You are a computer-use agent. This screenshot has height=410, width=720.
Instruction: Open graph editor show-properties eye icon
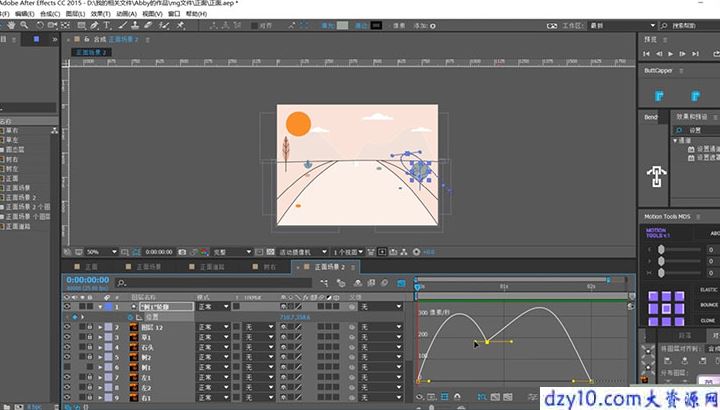click(x=420, y=397)
